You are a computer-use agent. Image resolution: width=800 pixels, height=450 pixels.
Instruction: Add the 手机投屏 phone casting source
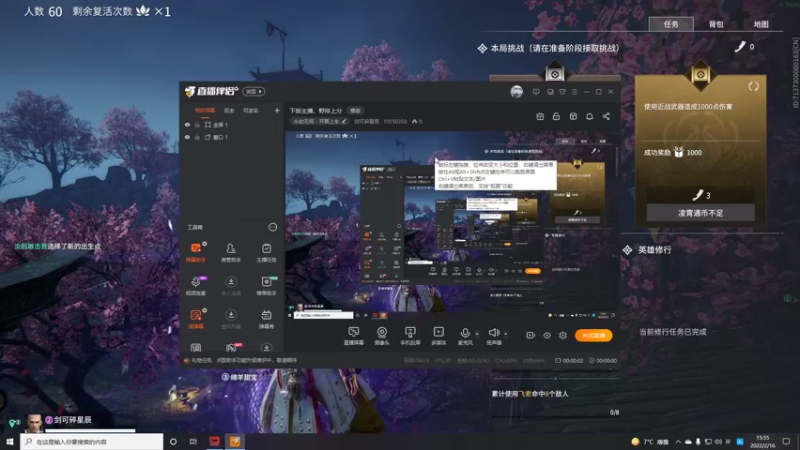tap(410, 336)
